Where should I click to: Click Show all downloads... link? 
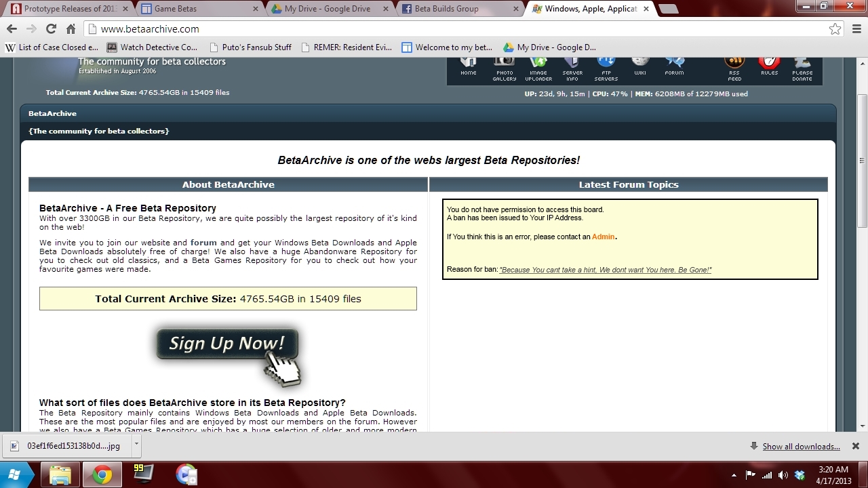801,447
